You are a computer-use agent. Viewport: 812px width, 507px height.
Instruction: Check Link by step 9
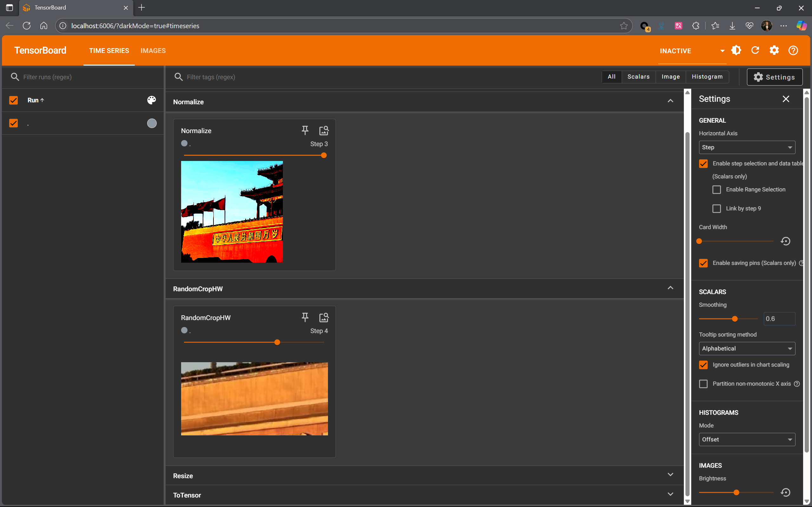click(x=717, y=209)
